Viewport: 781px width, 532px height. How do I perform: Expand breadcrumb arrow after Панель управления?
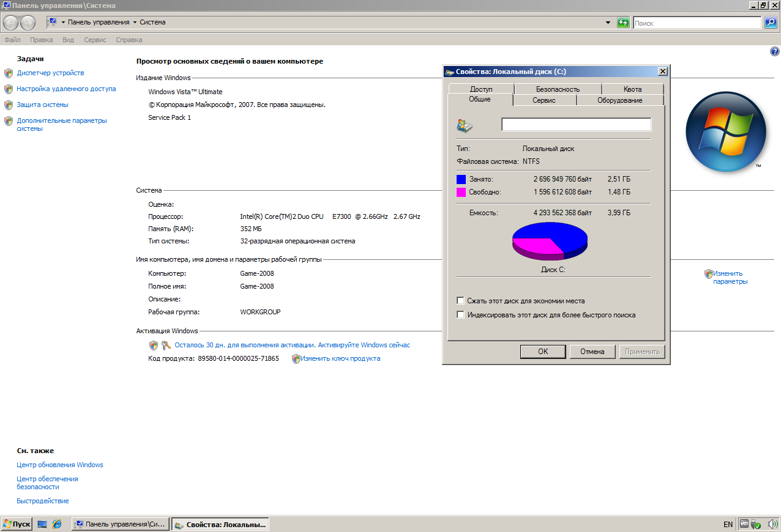pyautogui.click(x=135, y=23)
